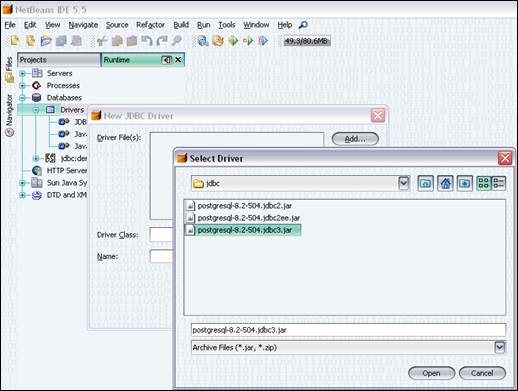Click the Runtime tab minimize icon
This screenshot has width=518, height=391.
pyautogui.click(x=166, y=60)
